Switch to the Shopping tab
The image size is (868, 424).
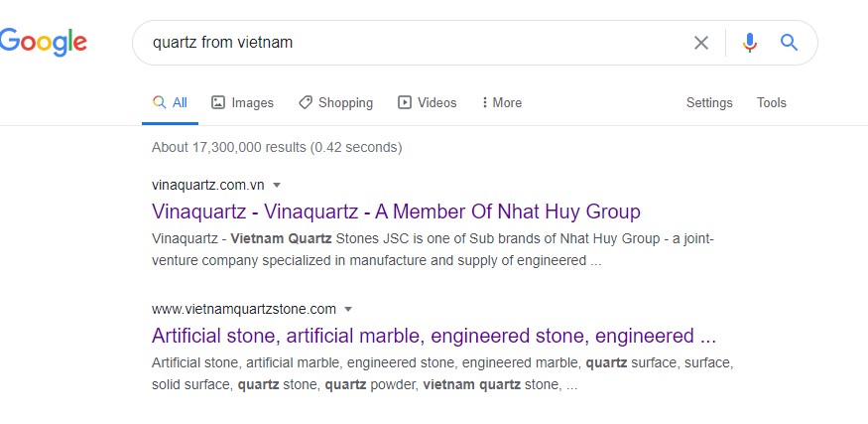click(335, 102)
